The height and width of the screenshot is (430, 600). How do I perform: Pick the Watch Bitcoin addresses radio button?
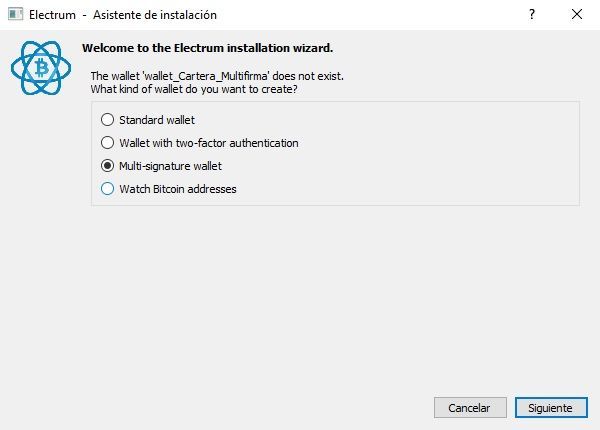(108, 189)
